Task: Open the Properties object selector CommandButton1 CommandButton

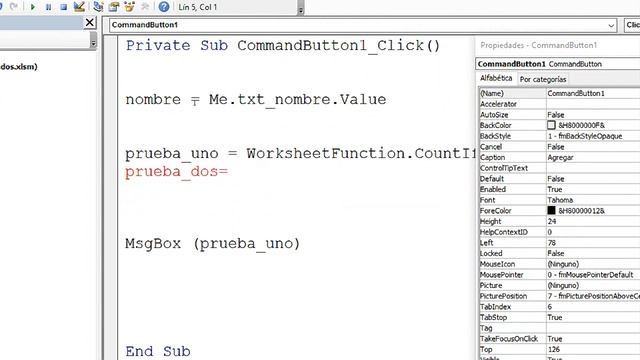Action: point(558,64)
